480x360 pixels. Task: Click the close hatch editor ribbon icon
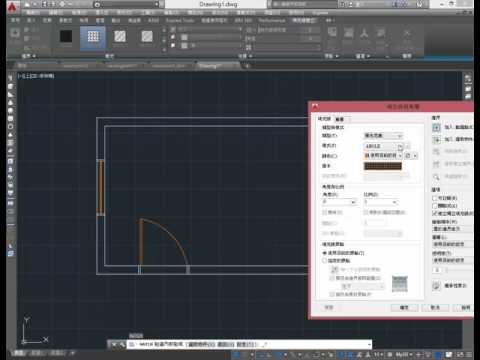(x=407, y=36)
